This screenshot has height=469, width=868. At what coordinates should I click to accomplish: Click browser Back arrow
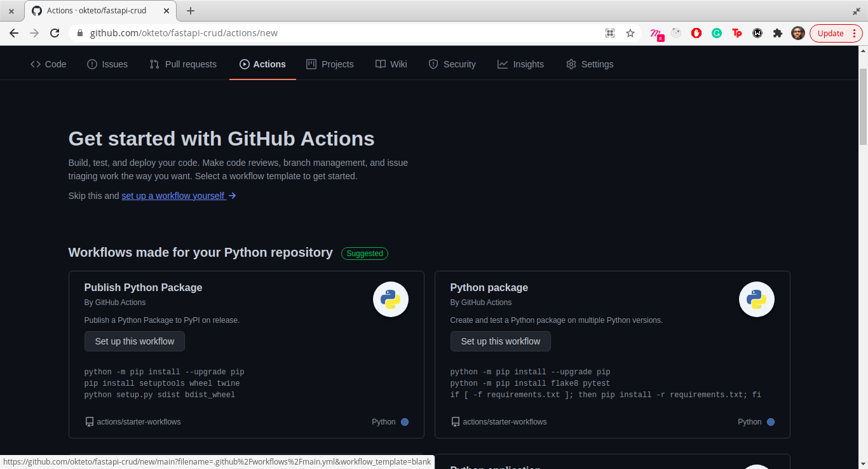pos(14,33)
